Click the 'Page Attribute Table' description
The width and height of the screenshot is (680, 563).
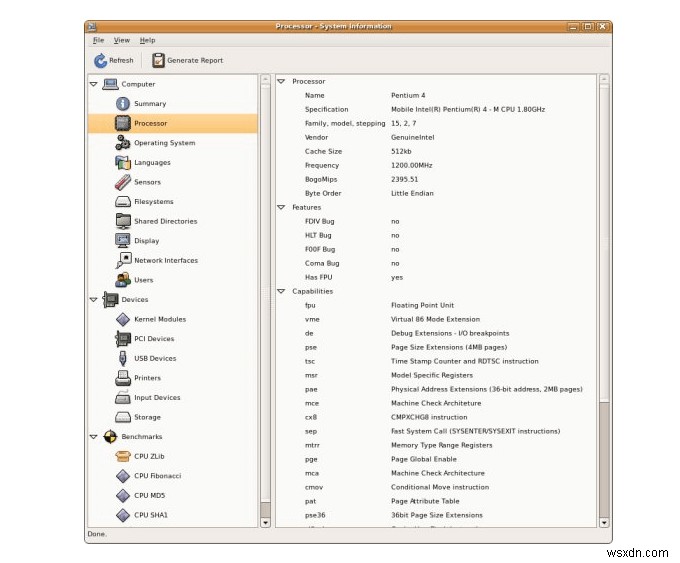(425, 501)
